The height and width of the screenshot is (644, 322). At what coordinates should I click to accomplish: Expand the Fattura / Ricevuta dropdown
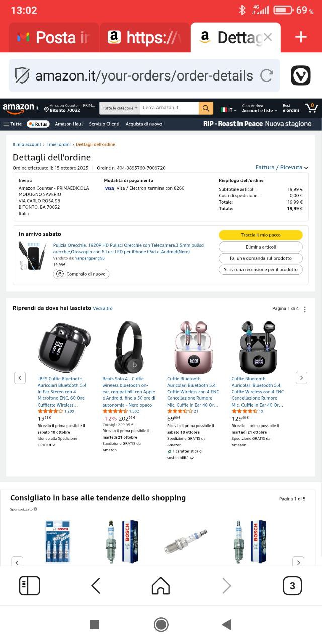[282, 167]
